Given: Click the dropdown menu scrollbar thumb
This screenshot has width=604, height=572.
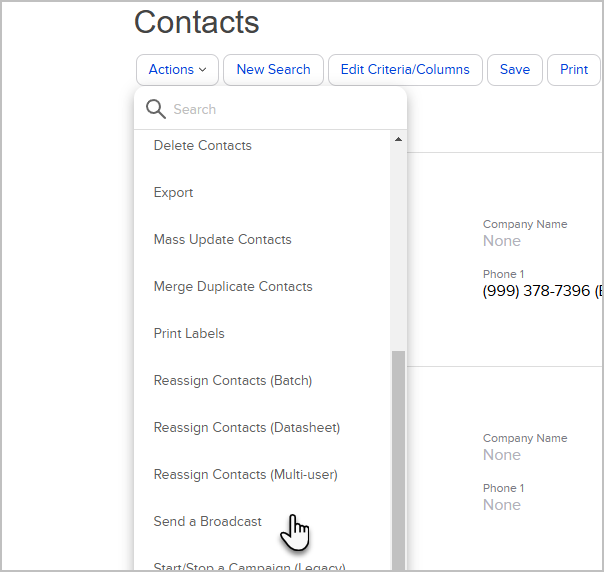Looking at the screenshot, I should point(399,450).
